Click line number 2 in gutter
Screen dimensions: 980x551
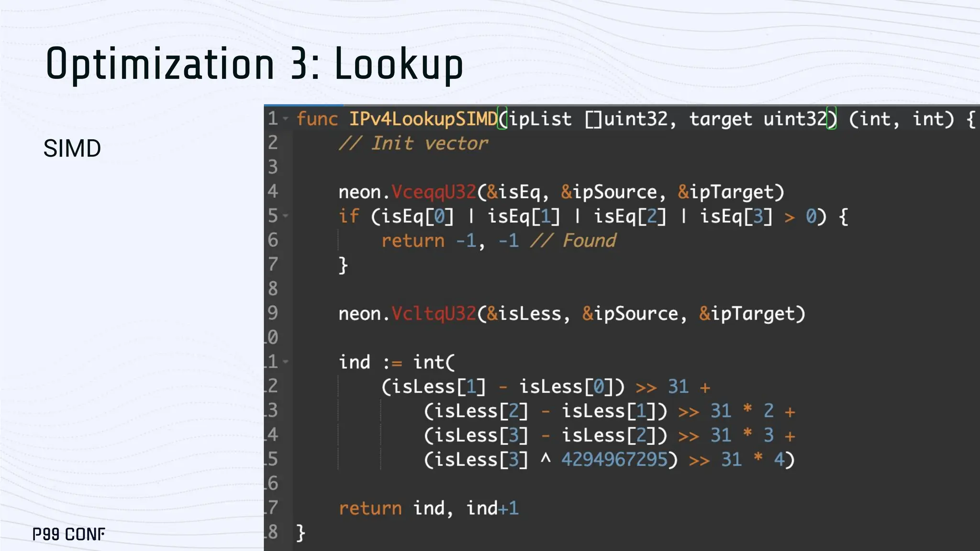[x=273, y=143]
